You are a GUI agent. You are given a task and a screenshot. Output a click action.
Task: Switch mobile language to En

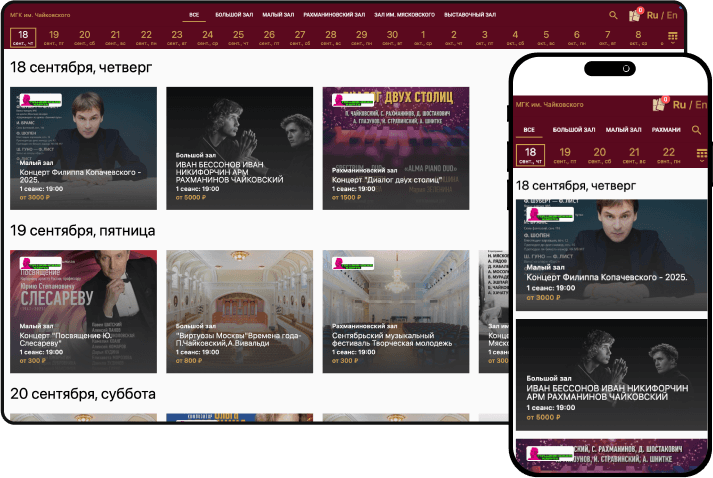point(701,105)
